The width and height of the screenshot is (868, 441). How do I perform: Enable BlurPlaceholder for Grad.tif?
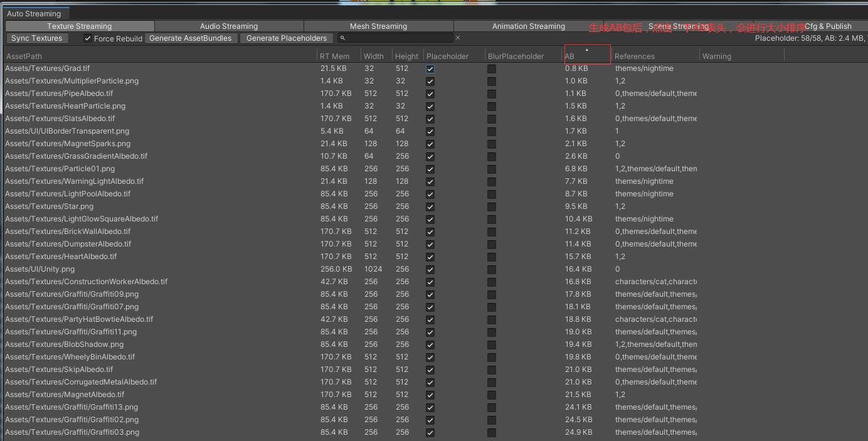click(x=492, y=68)
